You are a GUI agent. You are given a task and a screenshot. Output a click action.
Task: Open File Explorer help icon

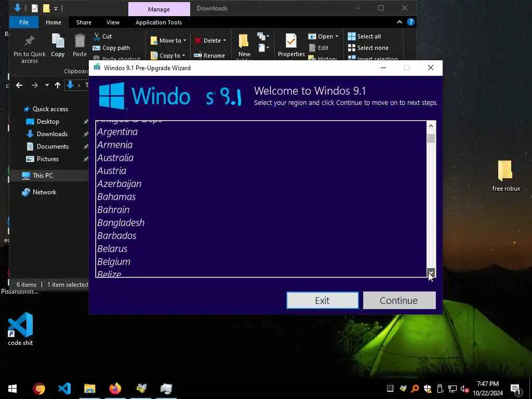(410, 22)
